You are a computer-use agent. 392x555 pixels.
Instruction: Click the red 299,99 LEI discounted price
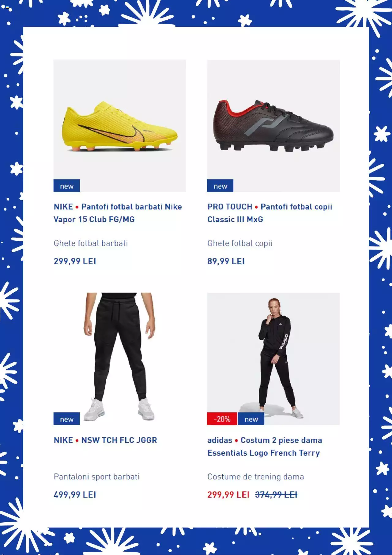pos(228,495)
